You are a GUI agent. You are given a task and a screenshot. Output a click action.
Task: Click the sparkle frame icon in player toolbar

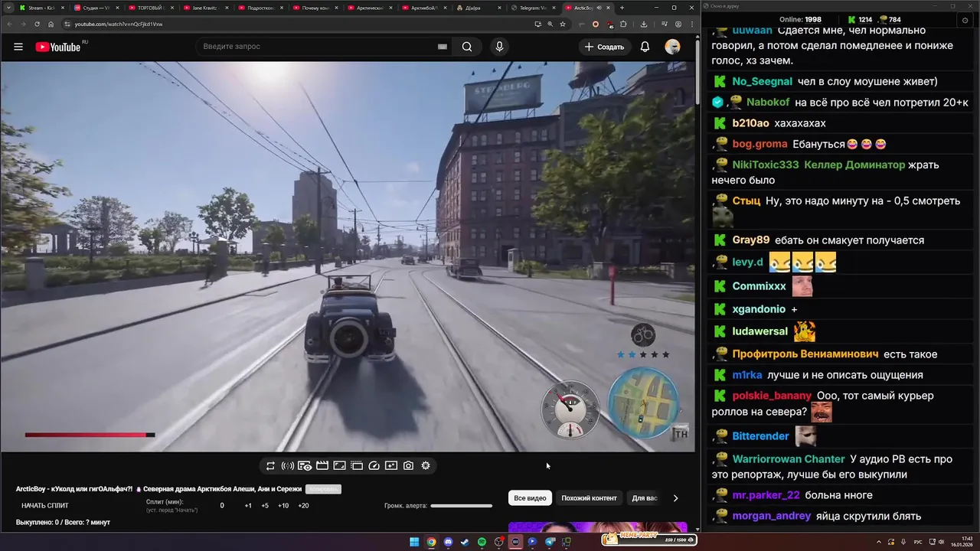(x=391, y=465)
